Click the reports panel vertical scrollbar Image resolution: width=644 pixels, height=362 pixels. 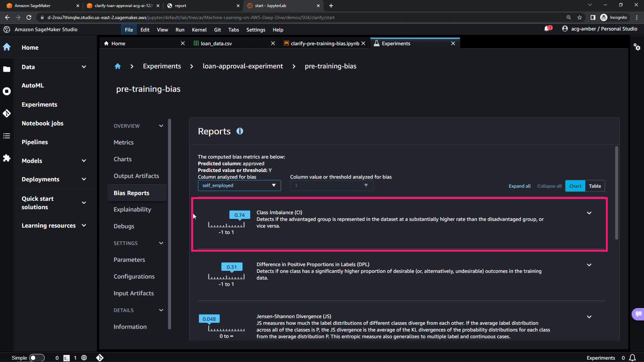click(x=616, y=193)
